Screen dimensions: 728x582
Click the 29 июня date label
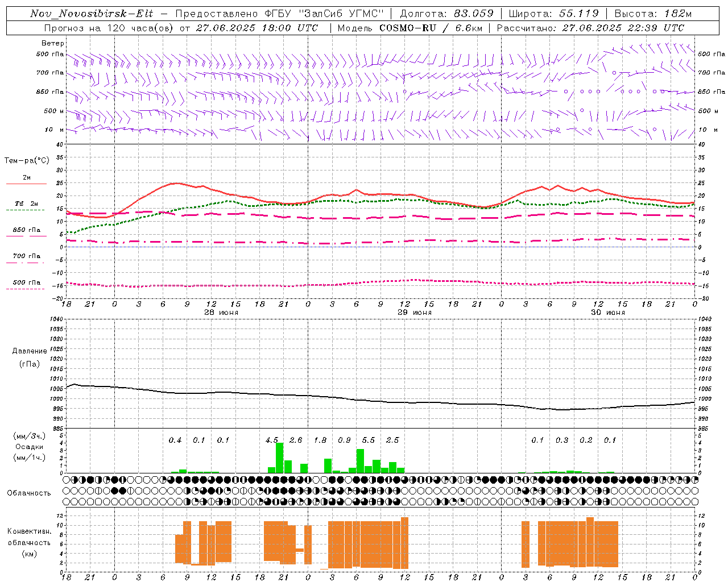coord(414,313)
